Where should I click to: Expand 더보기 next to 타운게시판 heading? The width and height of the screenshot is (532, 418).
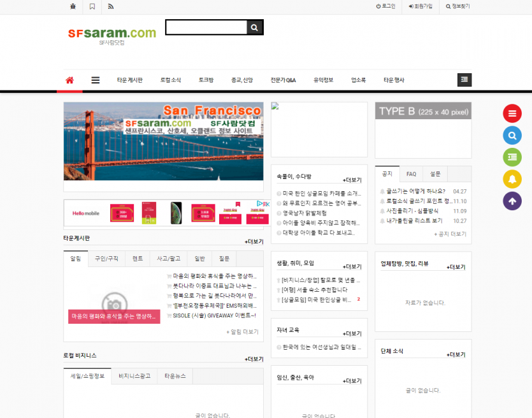tap(254, 241)
